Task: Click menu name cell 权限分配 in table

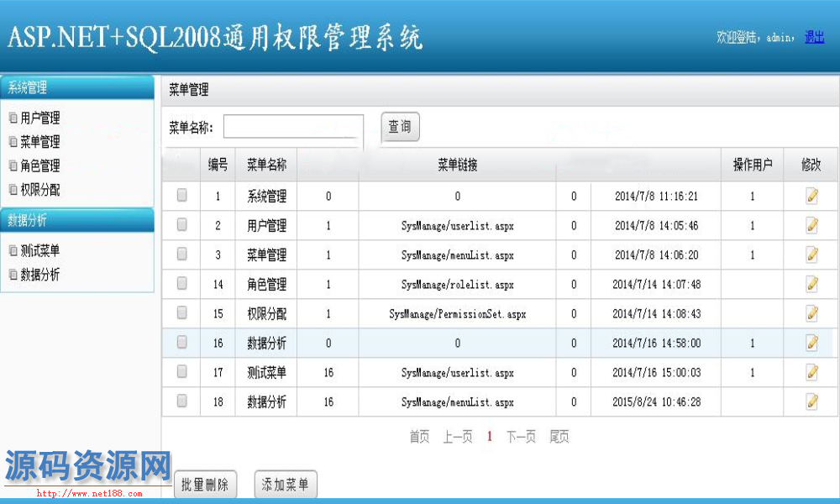Action: (266, 314)
